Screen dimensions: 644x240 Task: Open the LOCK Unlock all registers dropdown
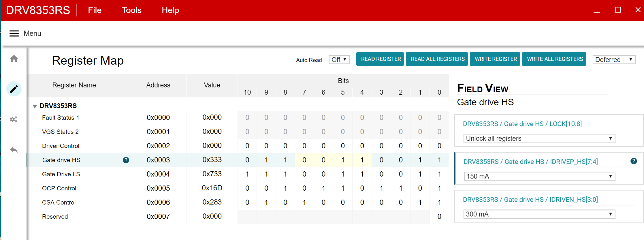tap(539, 138)
